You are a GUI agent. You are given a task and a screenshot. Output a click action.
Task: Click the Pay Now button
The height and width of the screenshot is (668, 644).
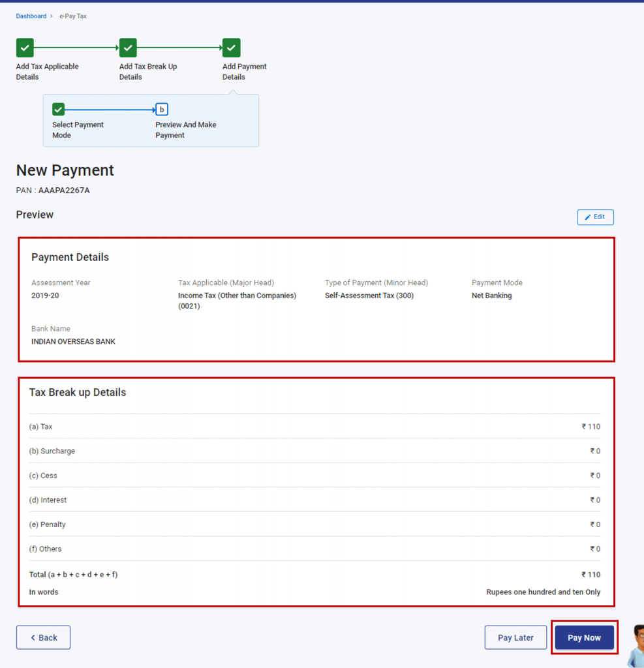[x=584, y=637]
